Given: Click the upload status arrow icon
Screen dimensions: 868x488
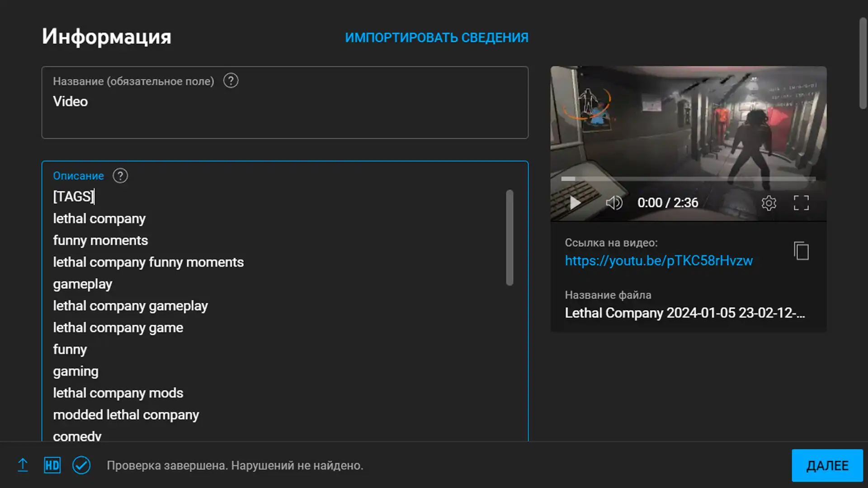Looking at the screenshot, I should coord(23,465).
